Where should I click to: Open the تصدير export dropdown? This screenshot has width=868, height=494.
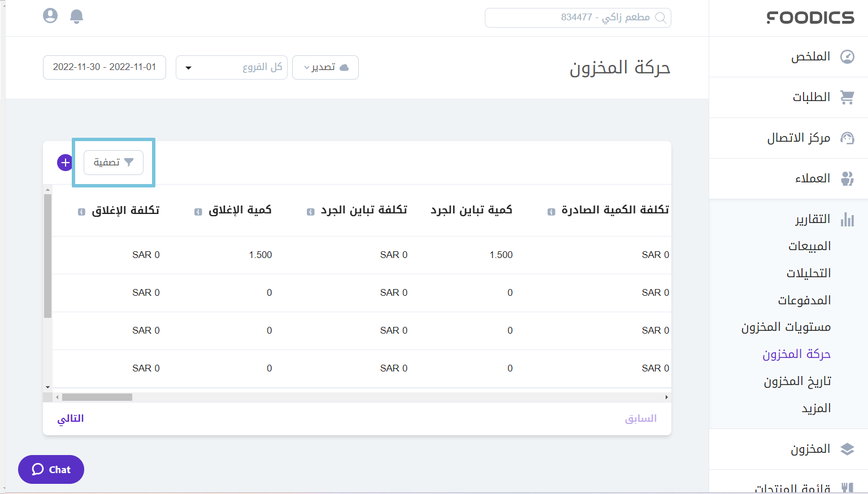point(325,67)
